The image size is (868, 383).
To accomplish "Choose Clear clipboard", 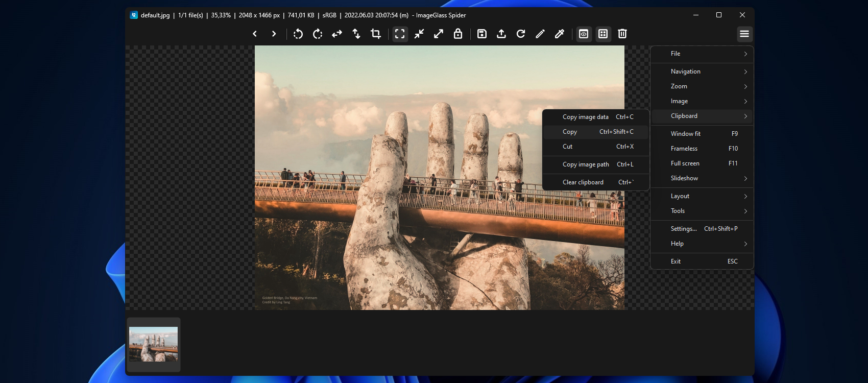I will (x=596, y=182).
